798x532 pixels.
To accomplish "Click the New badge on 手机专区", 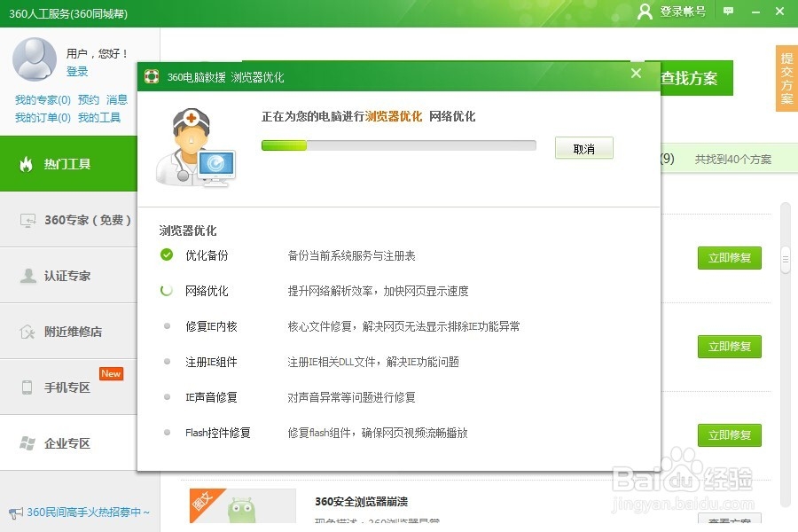I will 111,373.
